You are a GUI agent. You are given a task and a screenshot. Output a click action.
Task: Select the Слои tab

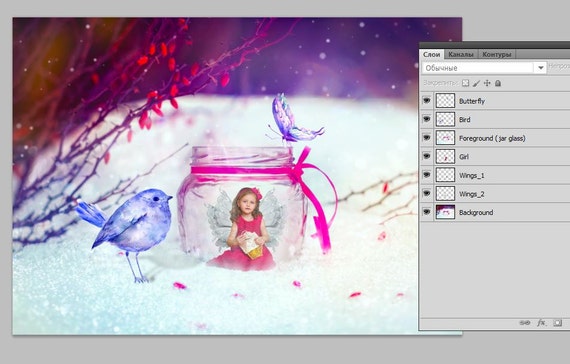431,54
